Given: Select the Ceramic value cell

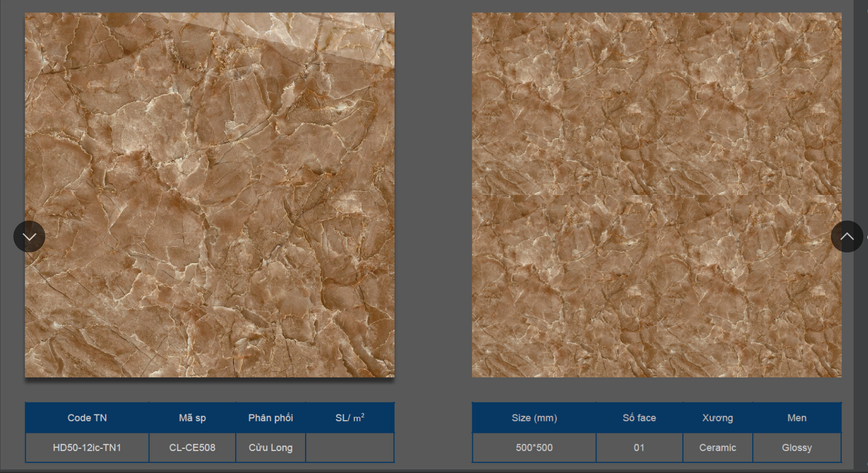Looking at the screenshot, I should pos(717,447).
